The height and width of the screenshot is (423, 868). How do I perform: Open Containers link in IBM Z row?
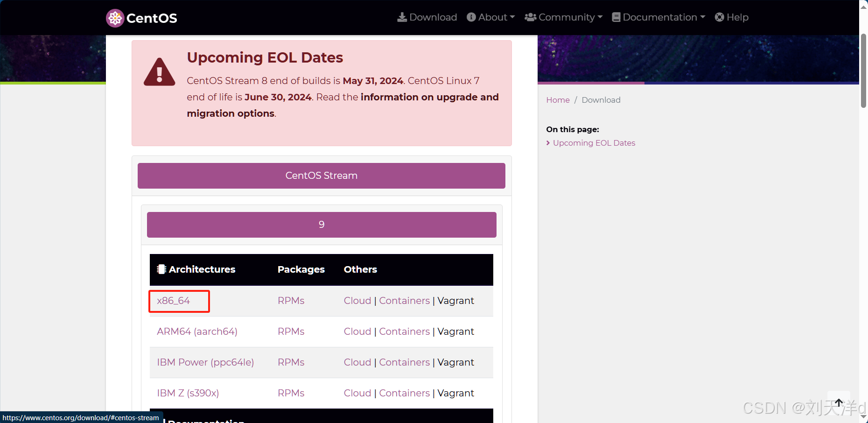(x=404, y=393)
